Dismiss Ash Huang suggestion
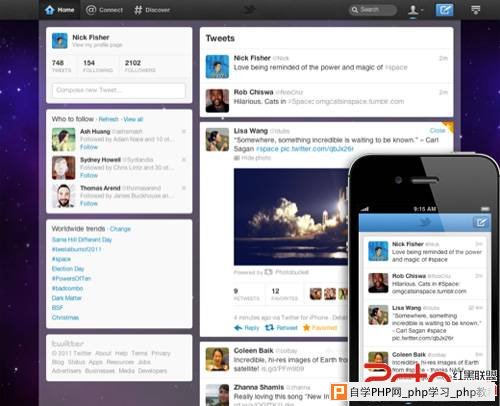This screenshot has width=500, height=406. [x=183, y=132]
